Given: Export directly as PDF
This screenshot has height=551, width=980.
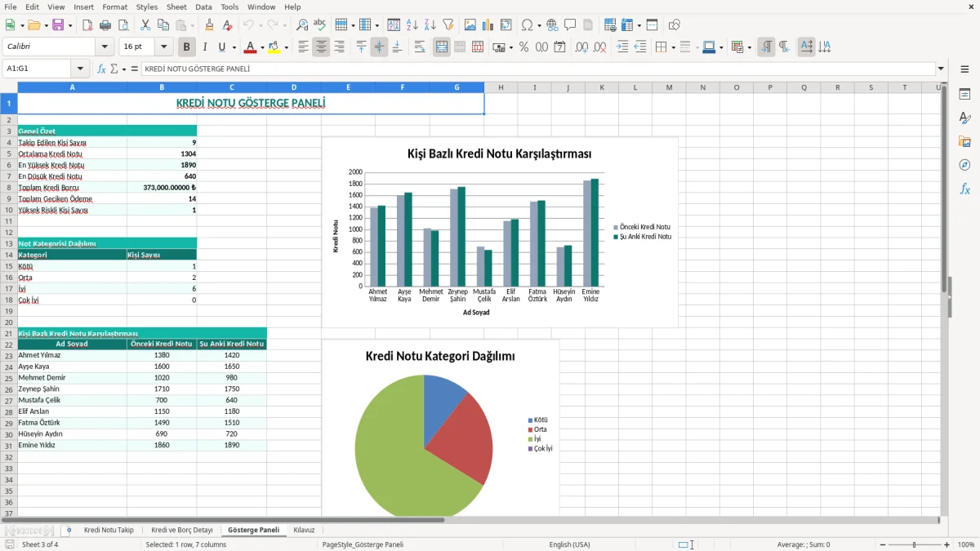Looking at the screenshot, I should (87, 25).
